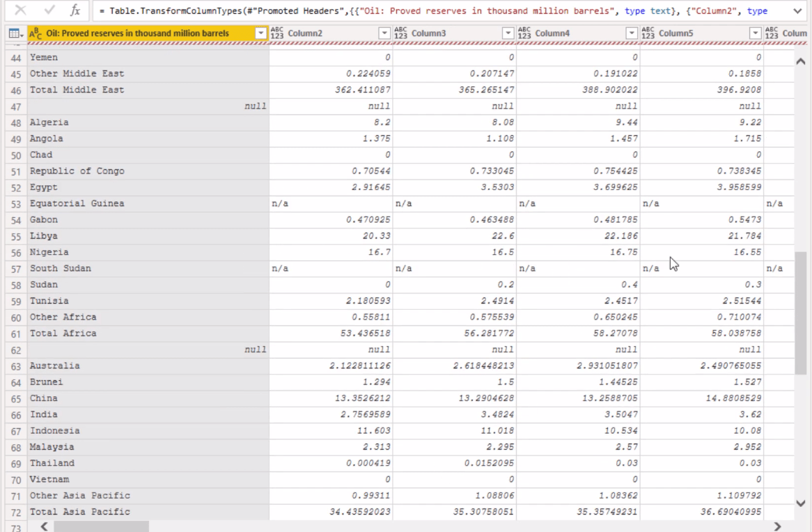Open filter dropdown for Column5
Viewport: 812px width, 532px height.
[755, 33]
